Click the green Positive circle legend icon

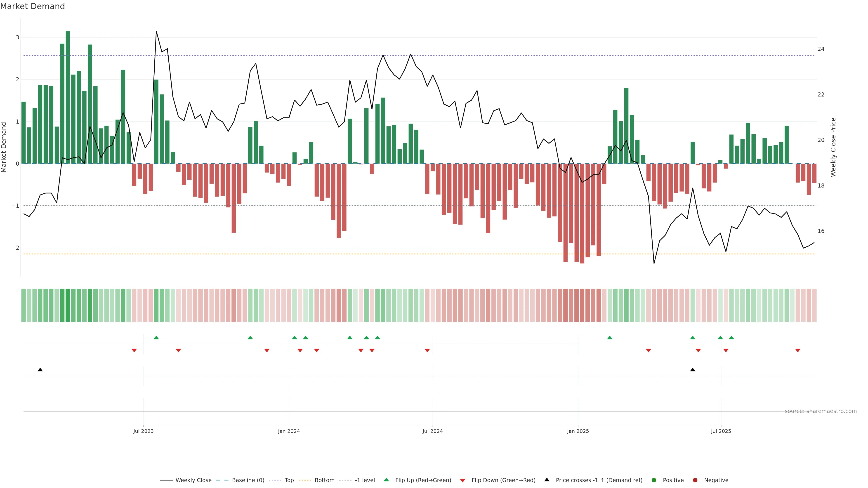pos(654,480)
